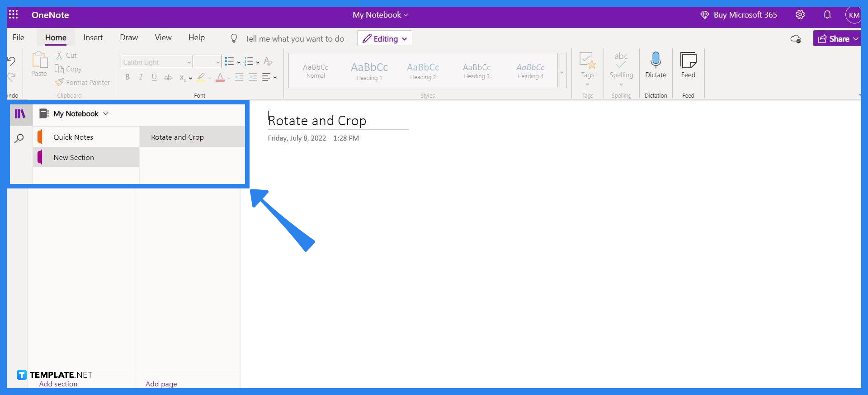Viewport: 868px width, 395px height.
Task: Toggle Strikethrough formatting
Action: [x=168, y=77]
